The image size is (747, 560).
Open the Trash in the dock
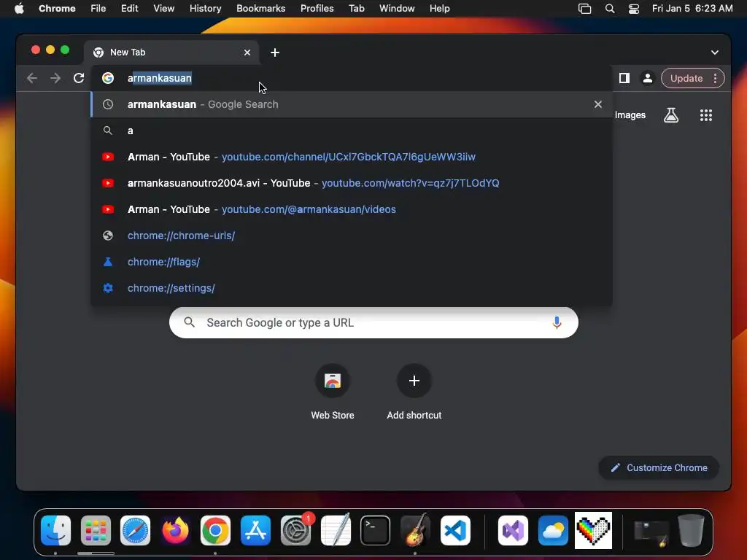691,530
